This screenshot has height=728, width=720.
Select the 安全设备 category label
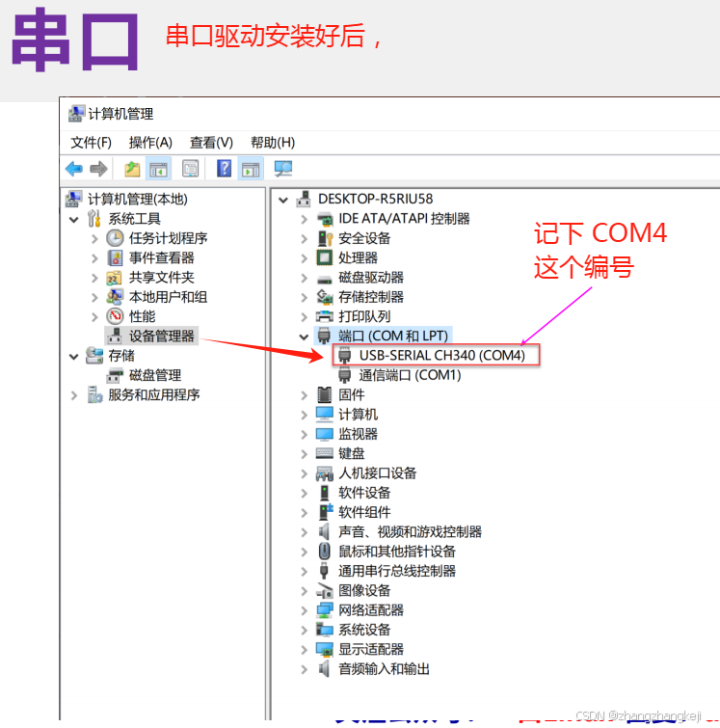[364, 238]
